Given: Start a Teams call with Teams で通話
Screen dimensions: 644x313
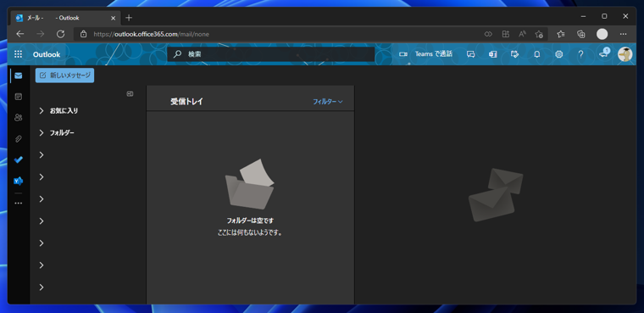Looking at the screenshot, I should 425,54.
